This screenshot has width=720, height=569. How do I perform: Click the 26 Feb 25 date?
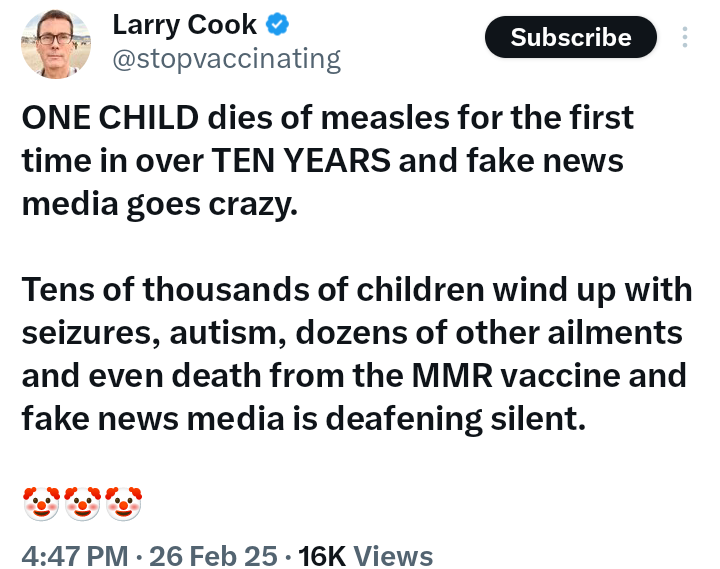pyautogui.click(x=213, y=555)
